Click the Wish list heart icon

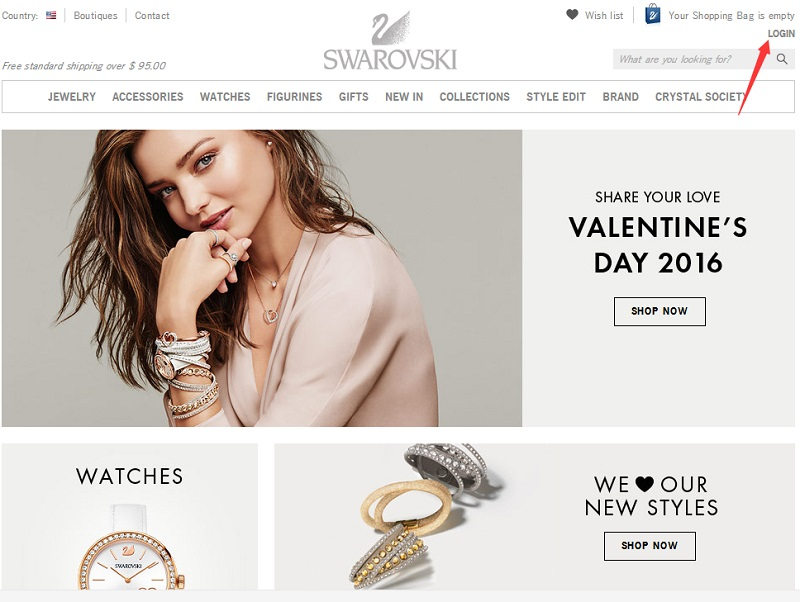572,15
